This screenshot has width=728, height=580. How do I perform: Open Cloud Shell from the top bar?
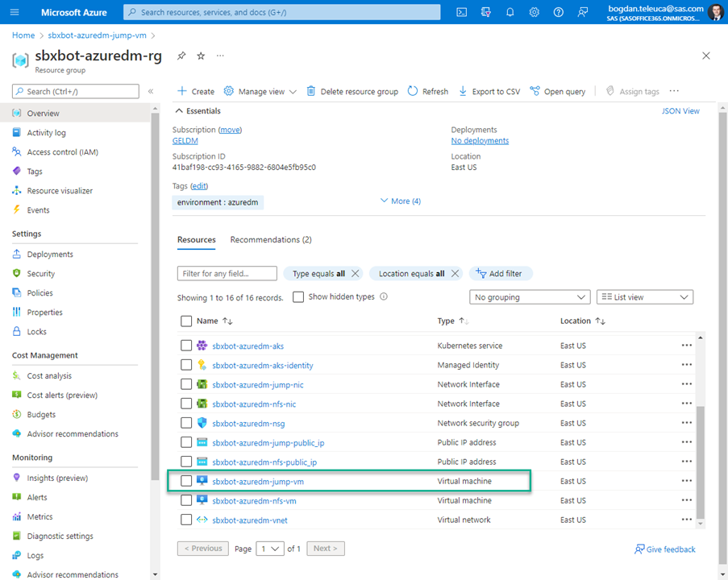(x=461, y=12)
